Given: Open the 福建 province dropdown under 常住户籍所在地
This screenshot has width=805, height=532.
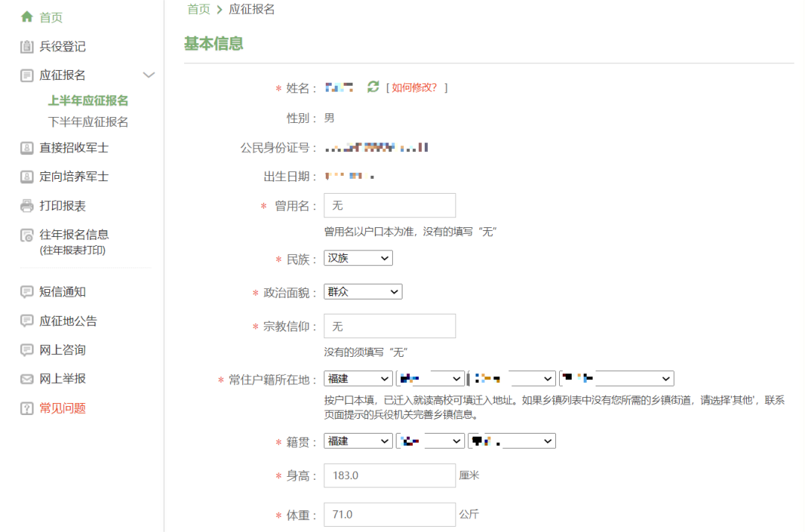Looking at the screenshot, I should click(x=358, y=378).
